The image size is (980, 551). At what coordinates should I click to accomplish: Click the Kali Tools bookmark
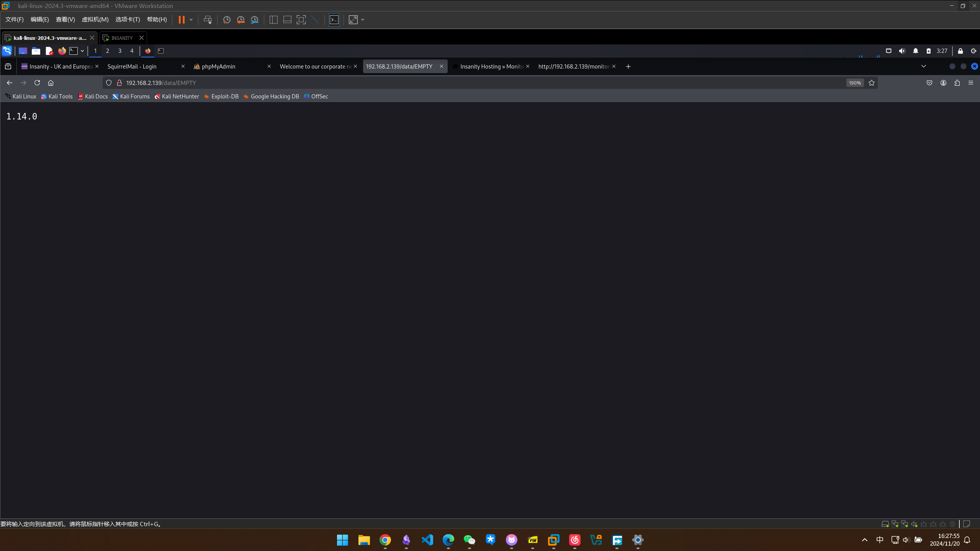click(57, 96)
